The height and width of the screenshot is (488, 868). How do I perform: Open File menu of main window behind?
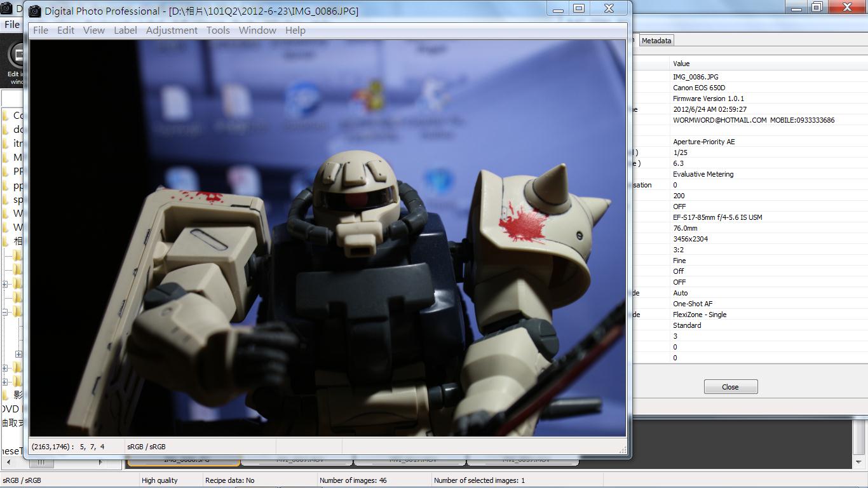coord(11,24)
